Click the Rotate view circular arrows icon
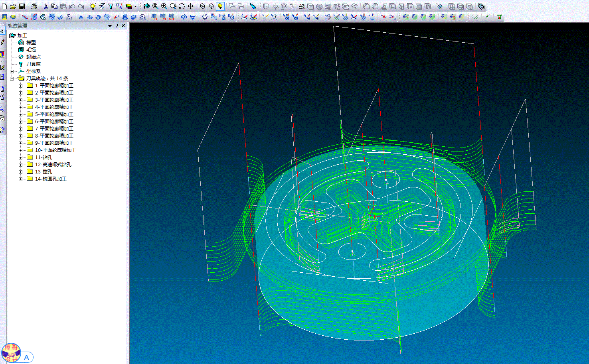The image size is (589, 364). click(182, 6)
